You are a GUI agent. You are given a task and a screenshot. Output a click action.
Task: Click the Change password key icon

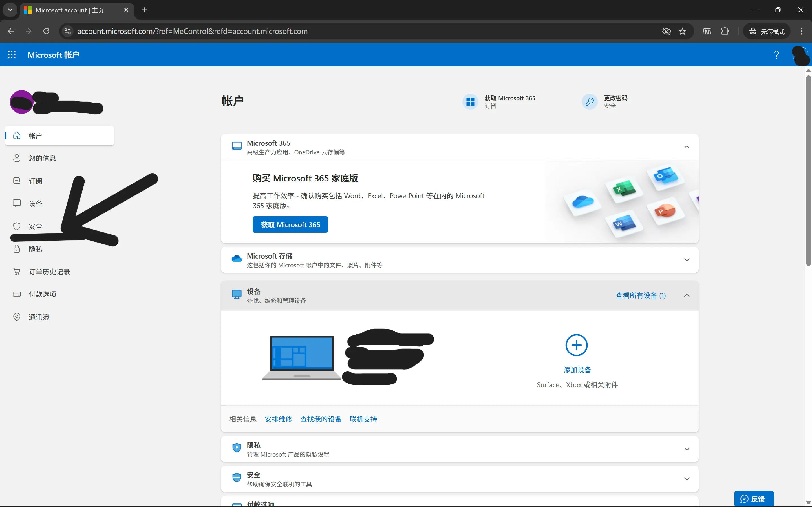click(590, 102)
